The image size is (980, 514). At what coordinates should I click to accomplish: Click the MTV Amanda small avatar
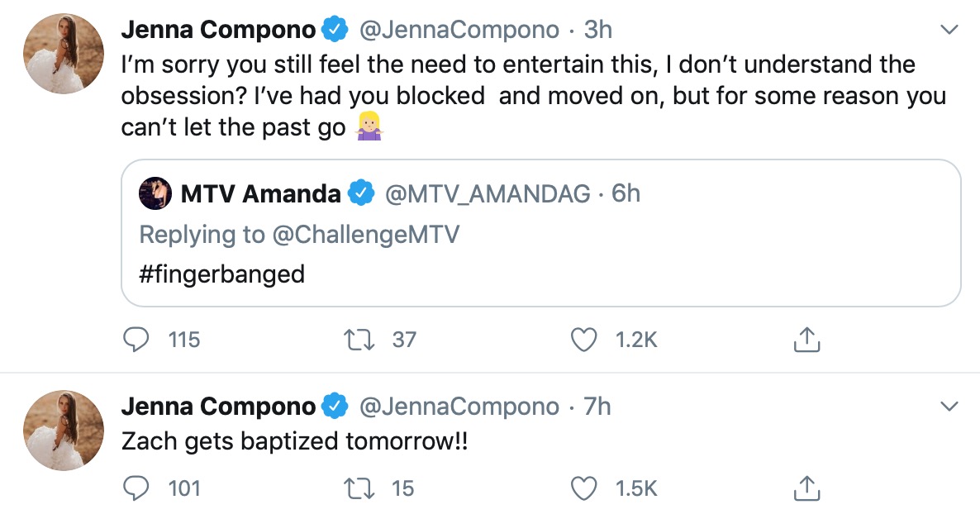tap(156, 193)
